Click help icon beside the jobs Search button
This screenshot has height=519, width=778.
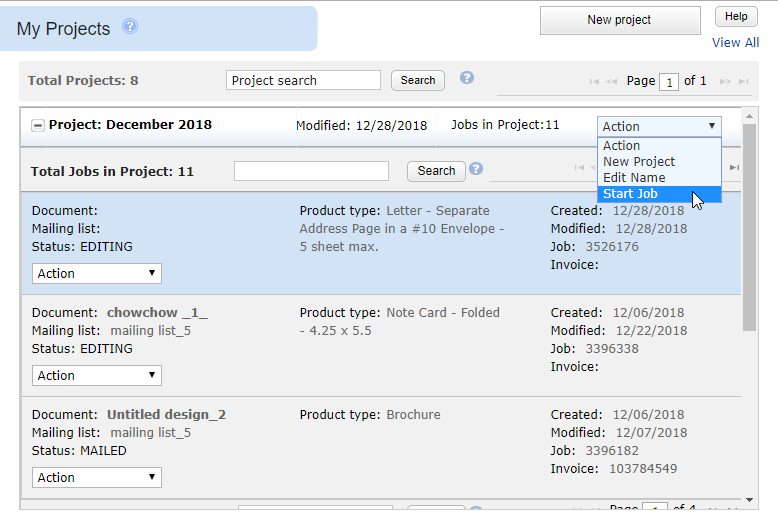[x=476, y=169]
